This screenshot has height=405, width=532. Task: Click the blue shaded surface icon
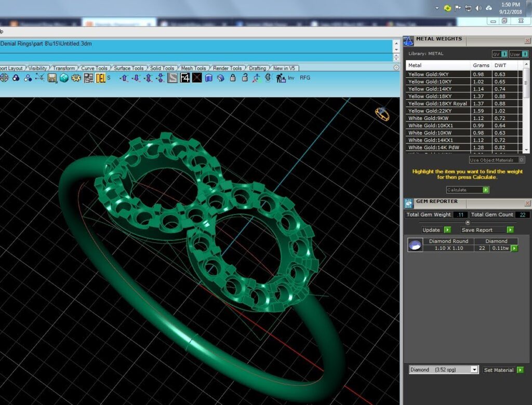tap(209, 78)
